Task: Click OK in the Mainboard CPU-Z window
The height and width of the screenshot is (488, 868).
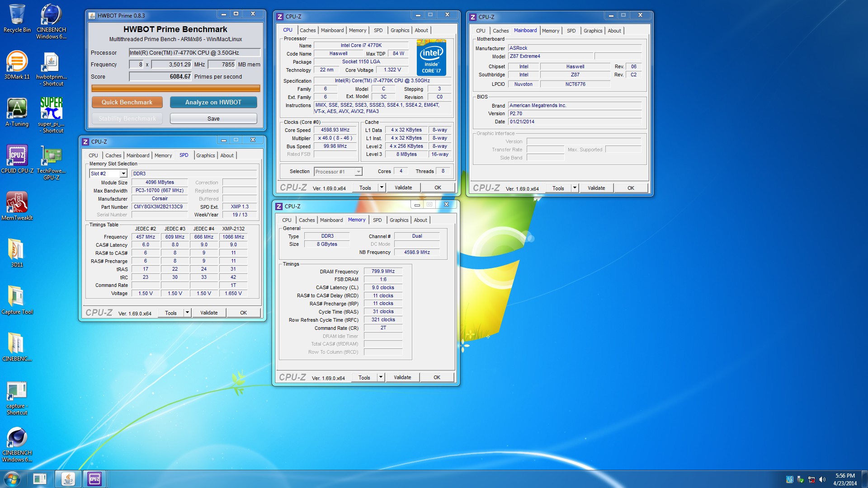Action: (x=631, y=188)
